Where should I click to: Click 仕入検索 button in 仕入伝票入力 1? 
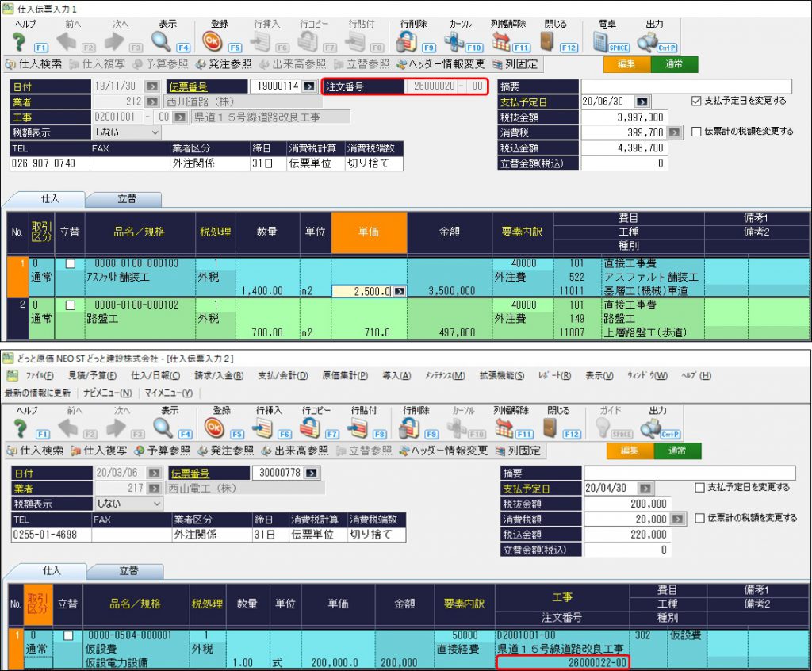[34, 63]
